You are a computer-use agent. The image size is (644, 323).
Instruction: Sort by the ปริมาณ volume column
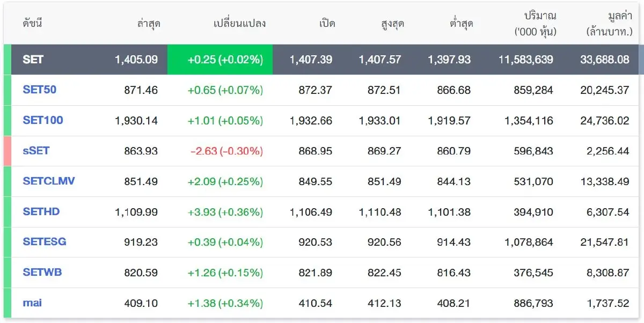539,23
